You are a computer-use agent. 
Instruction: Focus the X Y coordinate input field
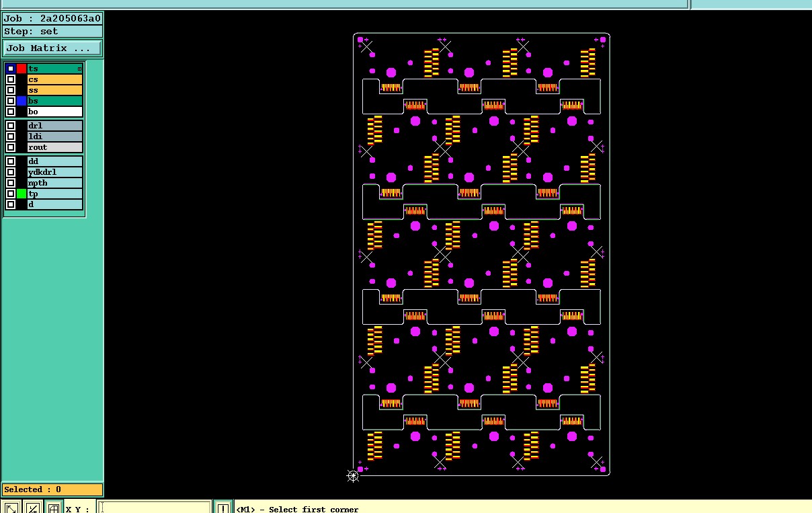click(x=155, y=508)
